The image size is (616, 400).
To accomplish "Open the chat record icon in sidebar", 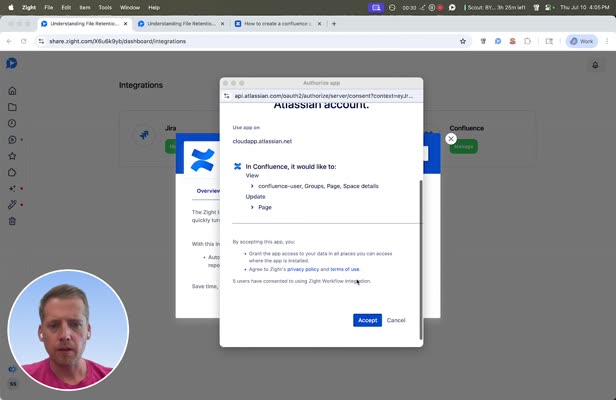I will pos(12,139).
